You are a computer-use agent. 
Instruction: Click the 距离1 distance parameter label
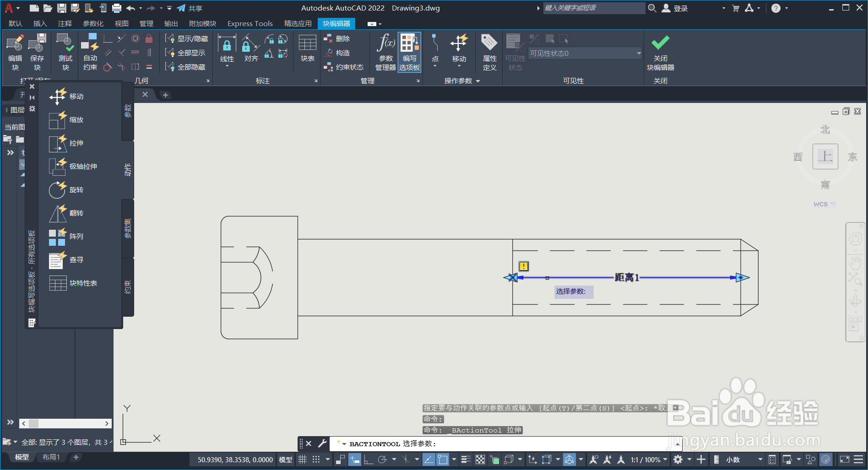[x=626, y=277]
